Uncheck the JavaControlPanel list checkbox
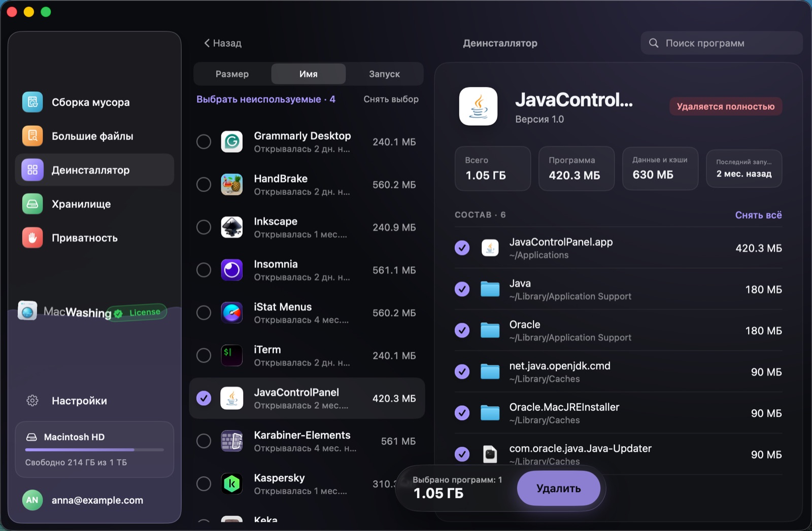Viewport: 812px width, 531px height. point(204,399)
